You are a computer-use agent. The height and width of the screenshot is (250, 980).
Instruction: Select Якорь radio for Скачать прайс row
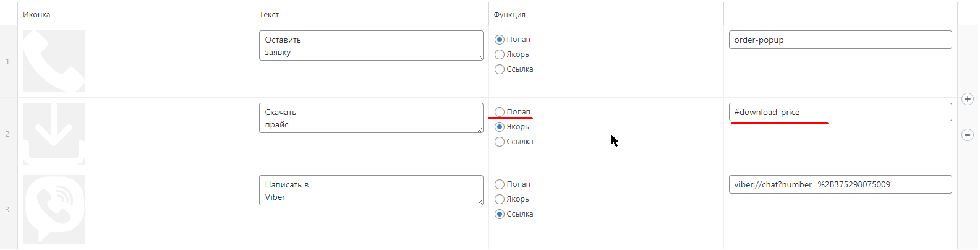click(500, 127)
